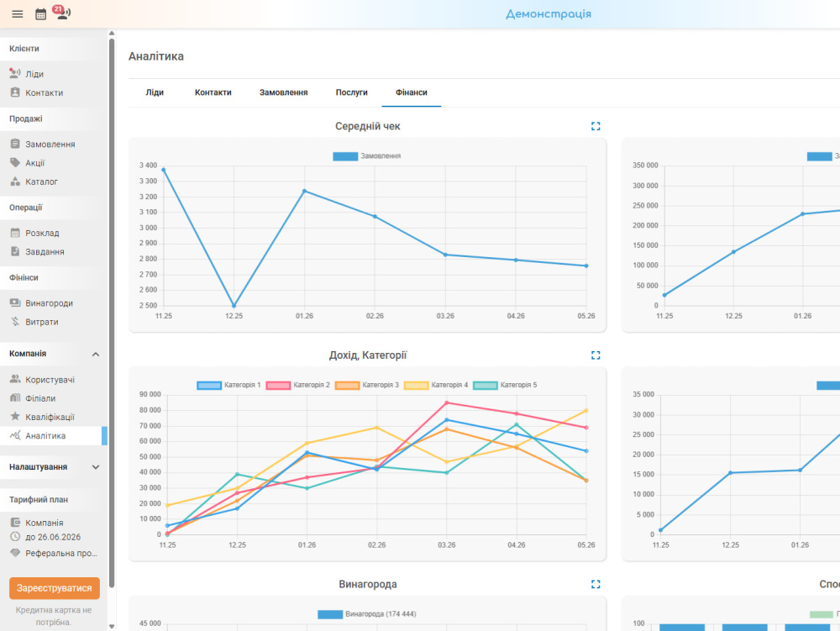Open Винагороди in the sidebar
The width and height of the screenshot is (840, 631).
pos(51,303)
